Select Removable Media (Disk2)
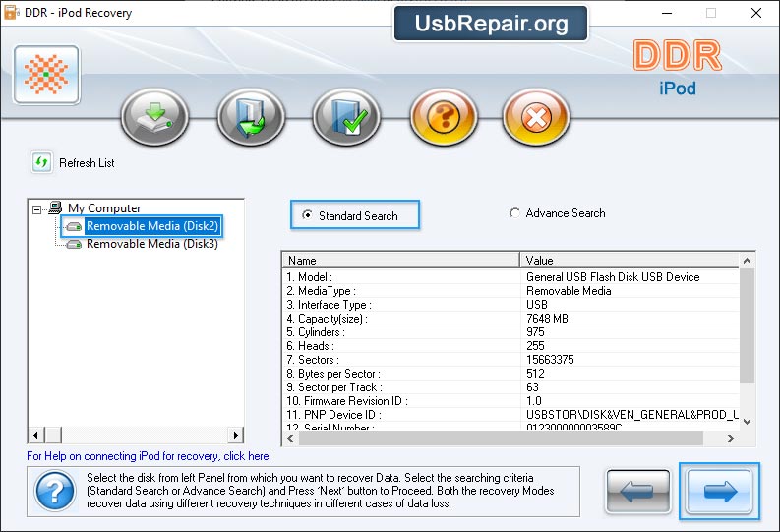Viewport: 780px width, 532px height. point(152,226)
